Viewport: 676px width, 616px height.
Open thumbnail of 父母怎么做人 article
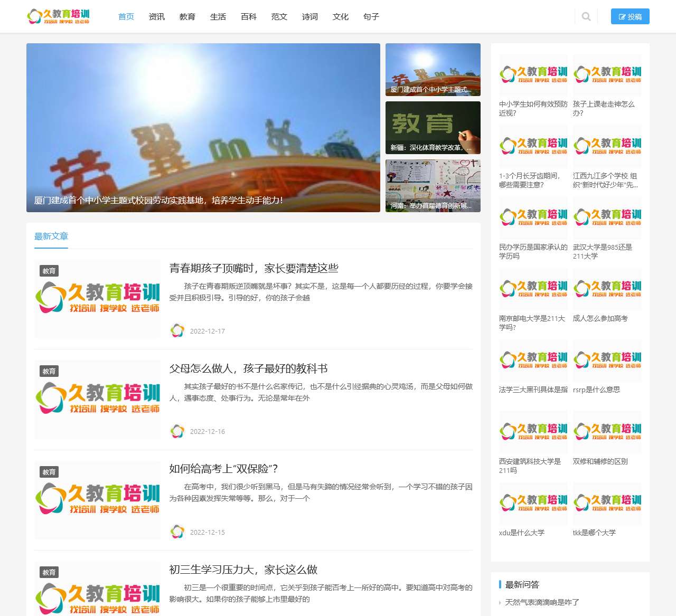pos(98,400)
